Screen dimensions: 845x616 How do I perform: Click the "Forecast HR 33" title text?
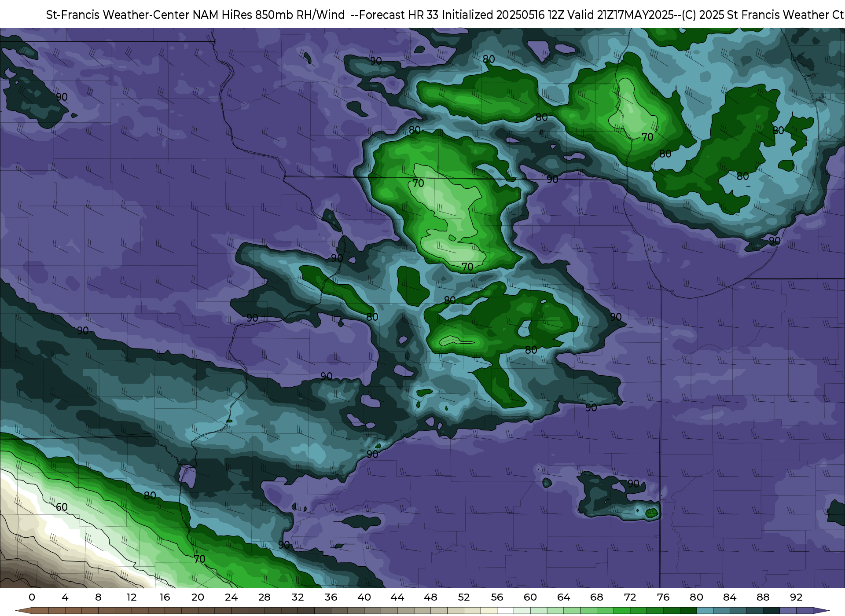coord(399,15)
